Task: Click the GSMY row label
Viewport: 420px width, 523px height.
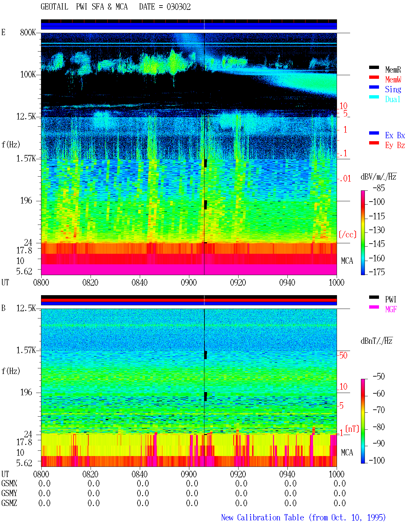Action: [9, 493]
